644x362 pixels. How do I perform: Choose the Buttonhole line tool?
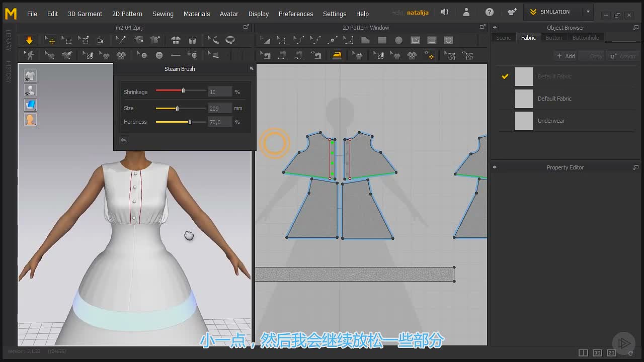(x=176, y=55)
